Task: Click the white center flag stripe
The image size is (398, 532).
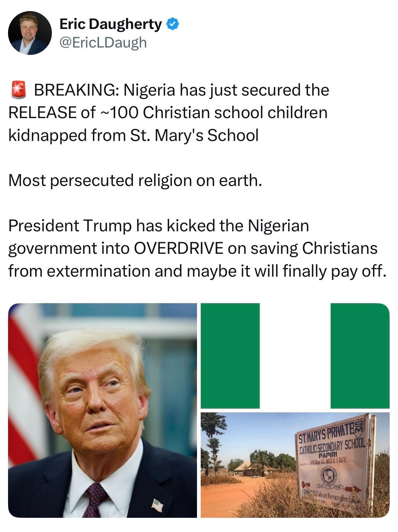Action: 295,356
